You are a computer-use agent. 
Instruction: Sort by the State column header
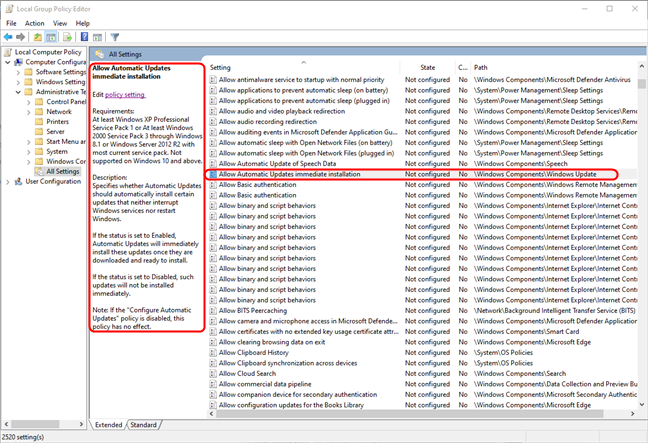(x=428, y=67)
